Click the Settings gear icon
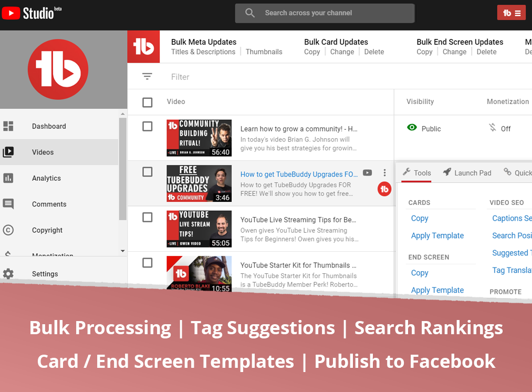This screenshot has width=532, height=392. point(8,274)
